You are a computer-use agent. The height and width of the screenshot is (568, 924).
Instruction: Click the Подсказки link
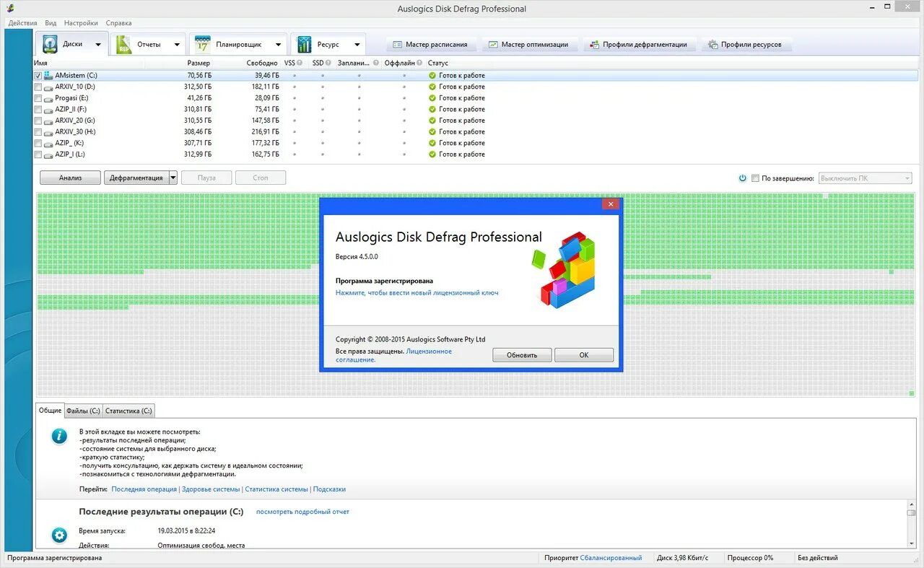click(329, 489)
